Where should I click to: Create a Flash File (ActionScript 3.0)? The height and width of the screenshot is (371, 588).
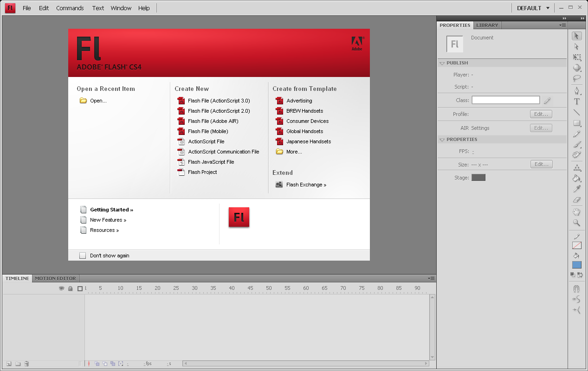(219, 101)
